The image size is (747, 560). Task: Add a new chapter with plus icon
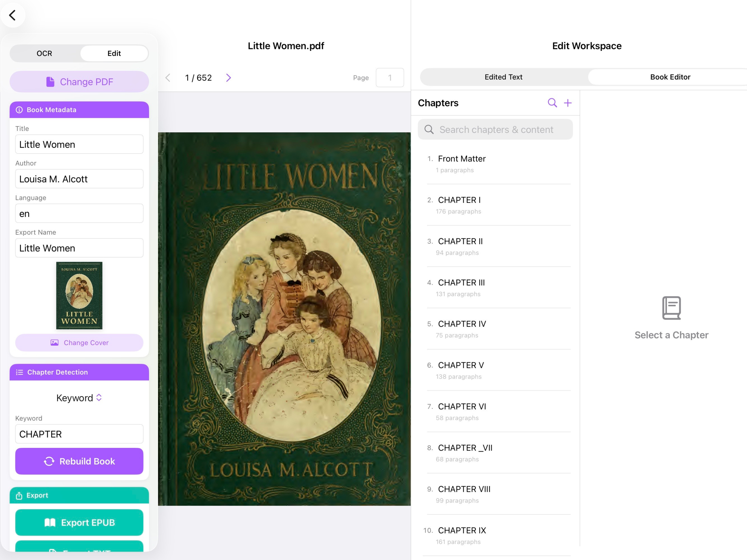[x=568, y=103]
